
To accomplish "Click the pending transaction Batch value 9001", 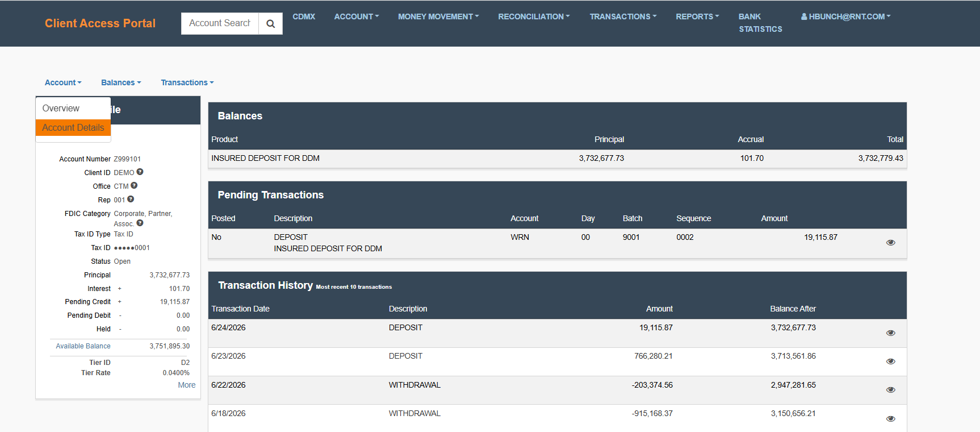I will [x=631, y=237].
